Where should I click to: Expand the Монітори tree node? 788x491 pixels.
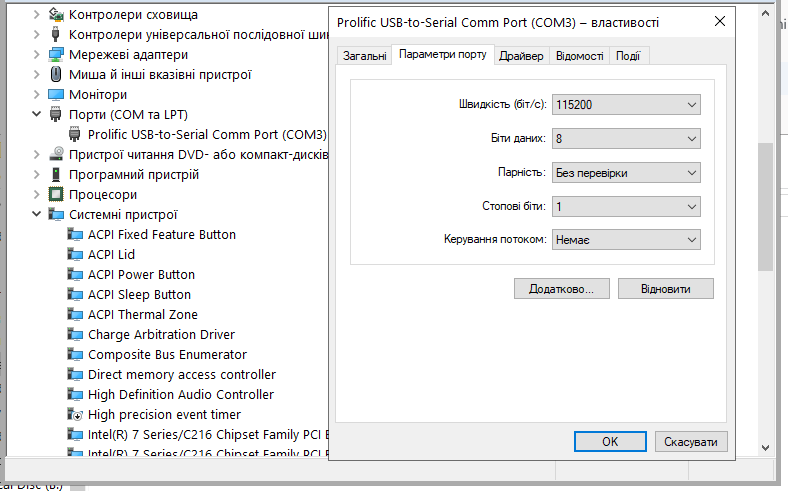[x=36, y=94]
